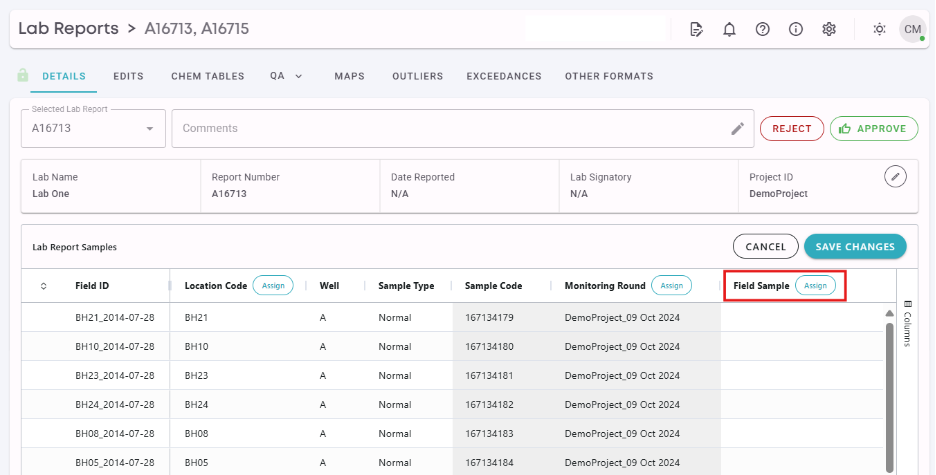
Task: Click the help question mark icon
Action: pos(762,29)
